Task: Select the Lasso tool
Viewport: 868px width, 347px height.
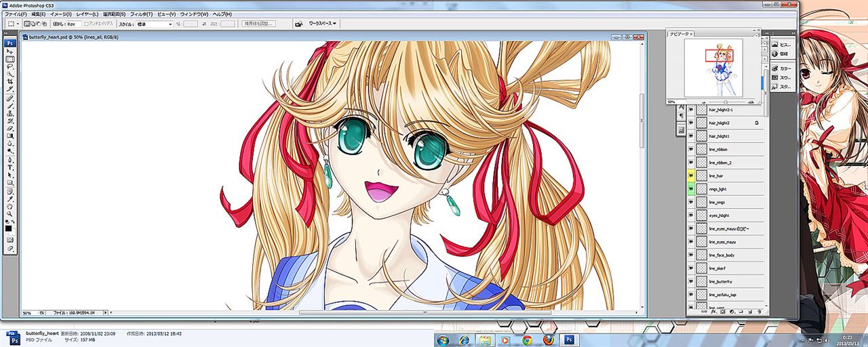Action: click(x=10, y=66)
